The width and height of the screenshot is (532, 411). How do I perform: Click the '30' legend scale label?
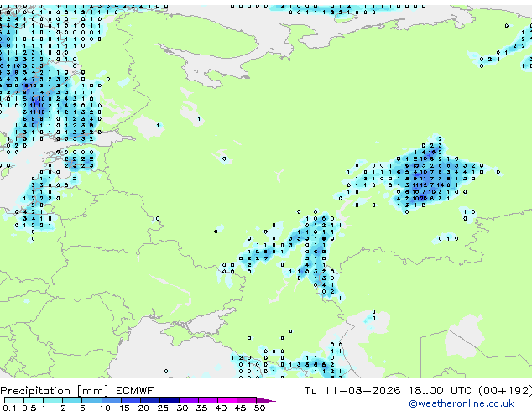182,408
